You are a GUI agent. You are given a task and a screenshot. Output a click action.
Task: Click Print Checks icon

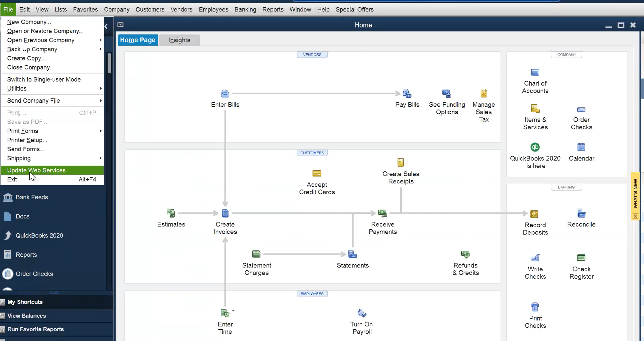pos(535,307)
